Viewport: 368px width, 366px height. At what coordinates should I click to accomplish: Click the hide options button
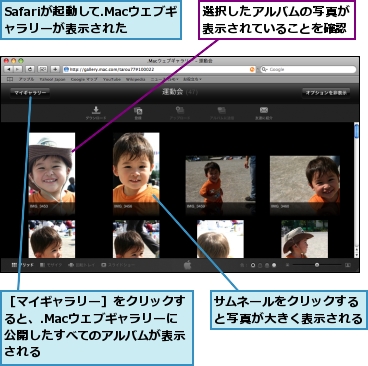326,93
